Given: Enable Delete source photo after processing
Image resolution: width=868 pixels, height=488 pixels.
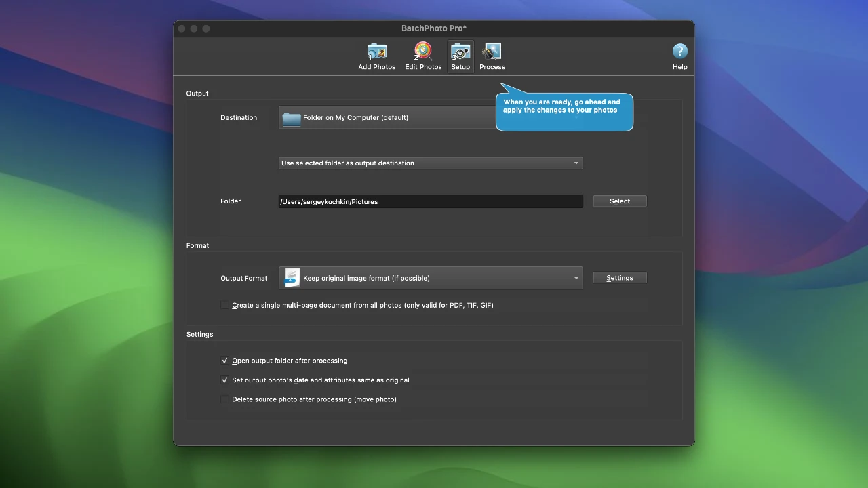Looking at the screenshot, I should (224, 399).
